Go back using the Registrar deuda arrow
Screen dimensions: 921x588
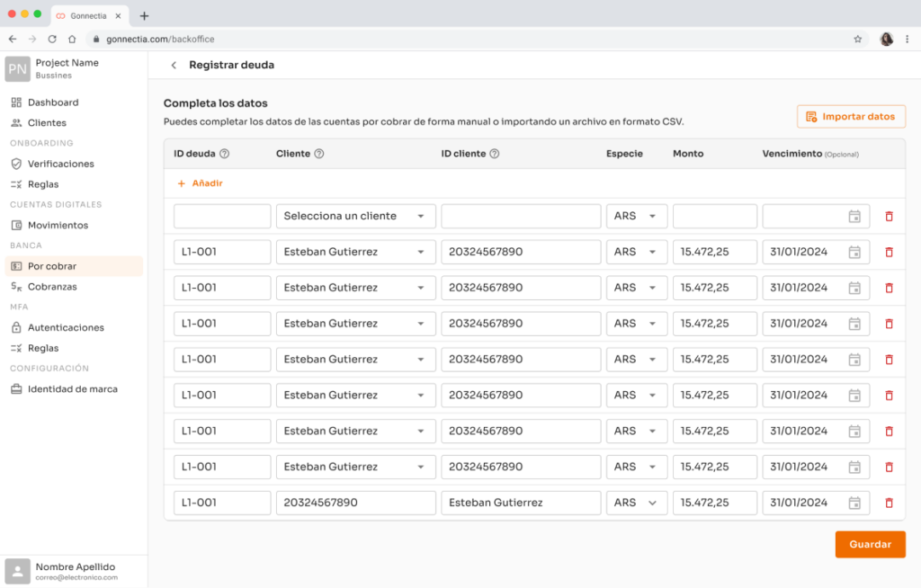click(174, 66)
